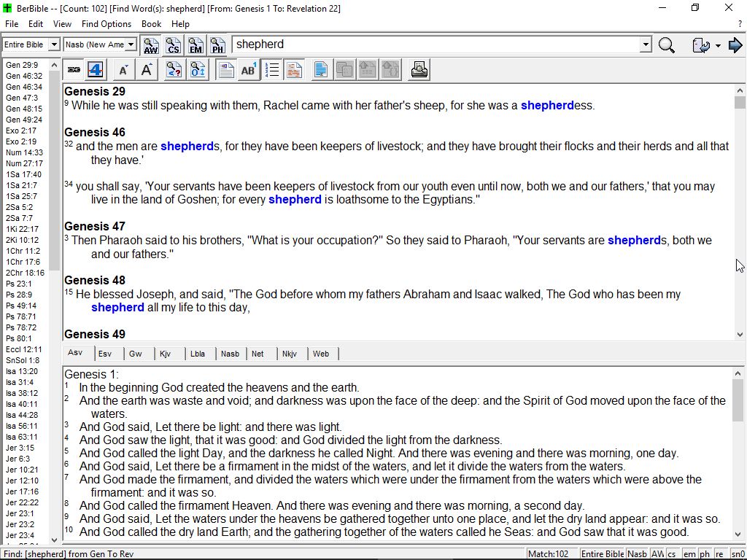Select the Ps 23:1 reference in the list

18,284
